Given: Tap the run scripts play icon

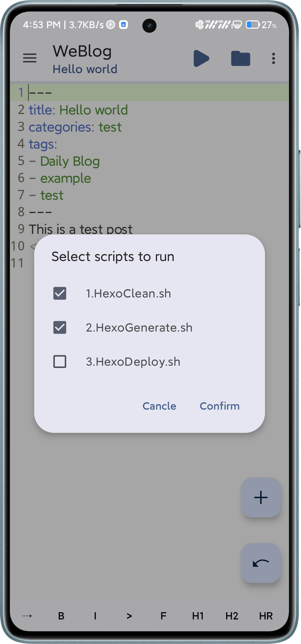Looking at the screenshot, I should [201, 58].
